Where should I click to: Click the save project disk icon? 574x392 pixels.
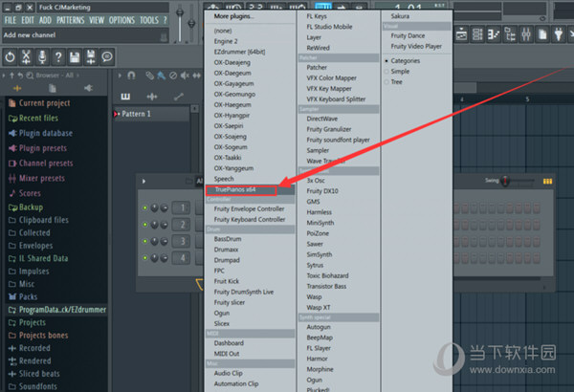pyautogui.click(x=75, y=56)
